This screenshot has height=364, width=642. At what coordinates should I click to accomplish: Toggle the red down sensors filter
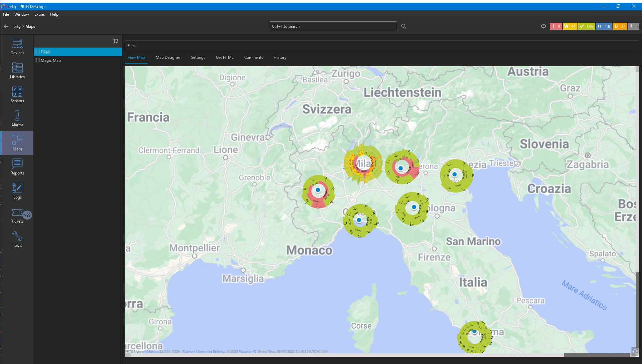(x=556, y=26)
